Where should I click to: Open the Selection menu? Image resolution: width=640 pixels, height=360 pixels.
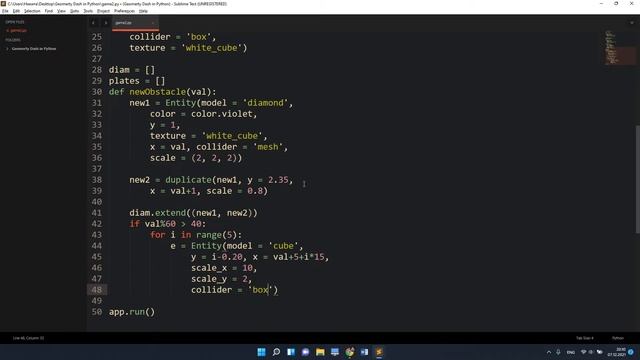32,11
